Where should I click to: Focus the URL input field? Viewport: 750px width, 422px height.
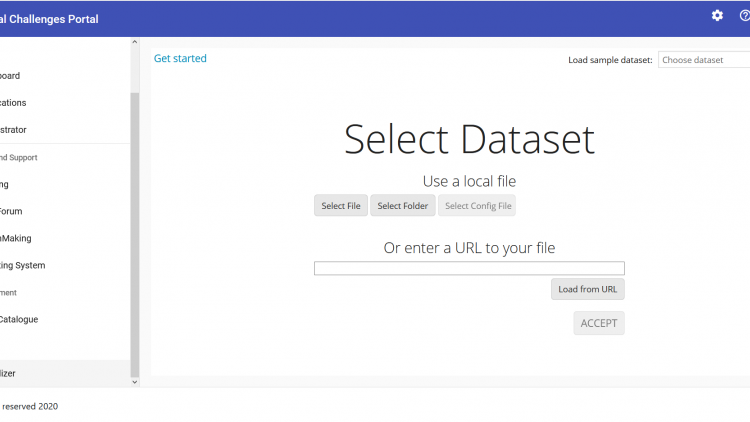[x=469, y=268]
